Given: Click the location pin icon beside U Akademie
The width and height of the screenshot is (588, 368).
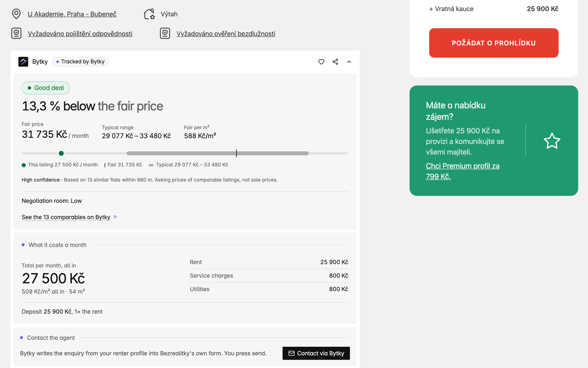Looking at the screenshot, I should click(16, 14).
